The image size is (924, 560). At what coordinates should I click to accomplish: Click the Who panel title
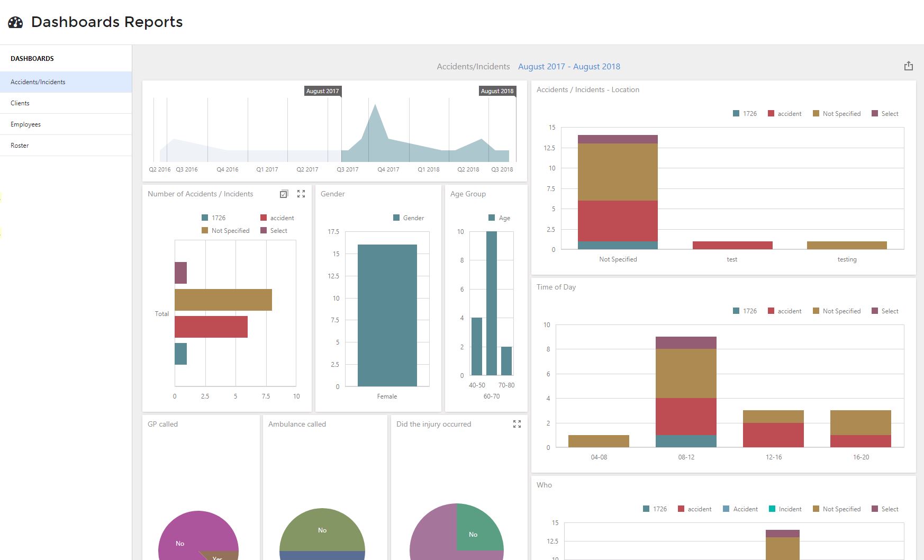point(544,485)
